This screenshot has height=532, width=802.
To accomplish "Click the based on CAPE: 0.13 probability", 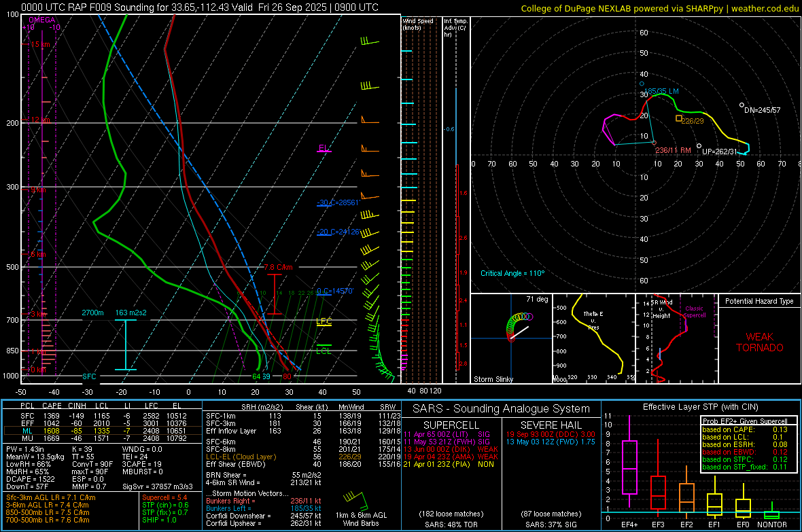I will click(x=745, y=429).
